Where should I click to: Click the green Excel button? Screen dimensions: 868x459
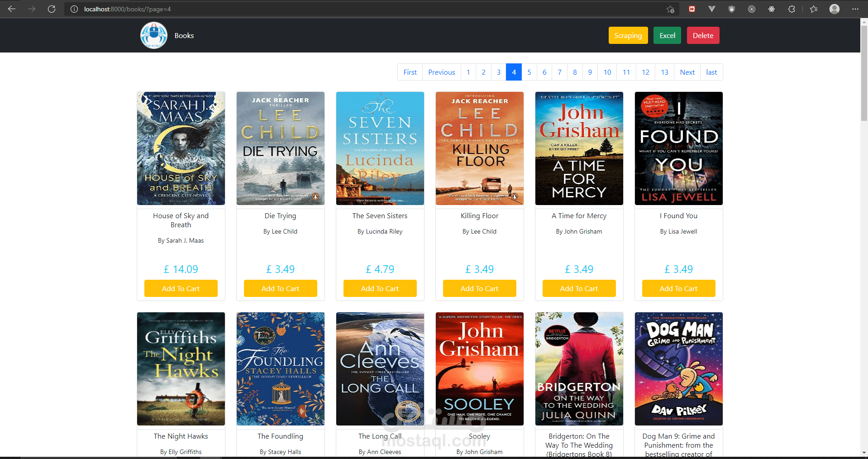667,35
